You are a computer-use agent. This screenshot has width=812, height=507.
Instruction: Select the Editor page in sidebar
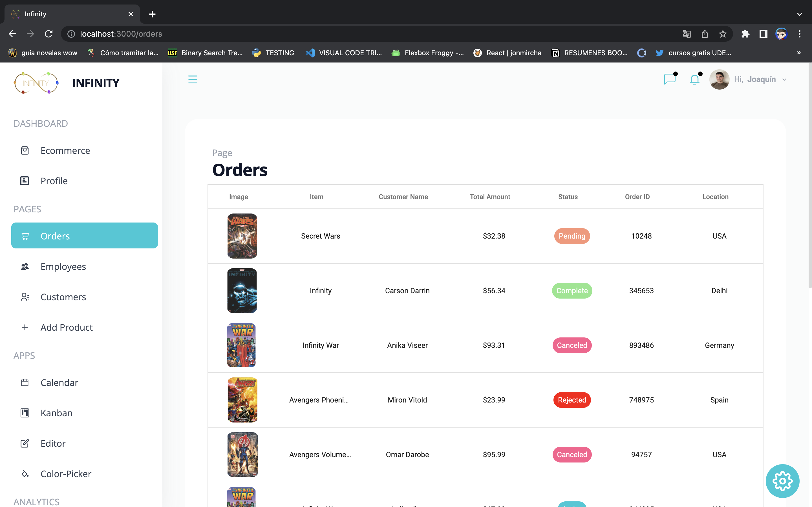(x=53, y=443)
